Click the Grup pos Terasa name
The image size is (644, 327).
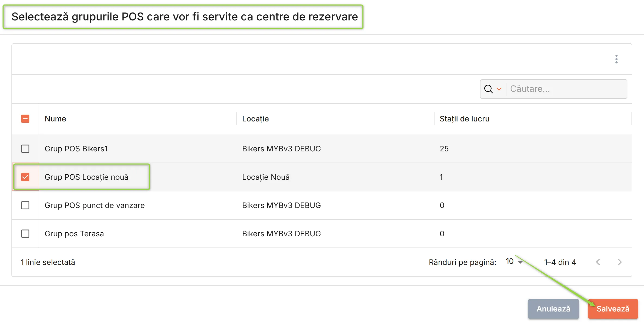point(74,234)
